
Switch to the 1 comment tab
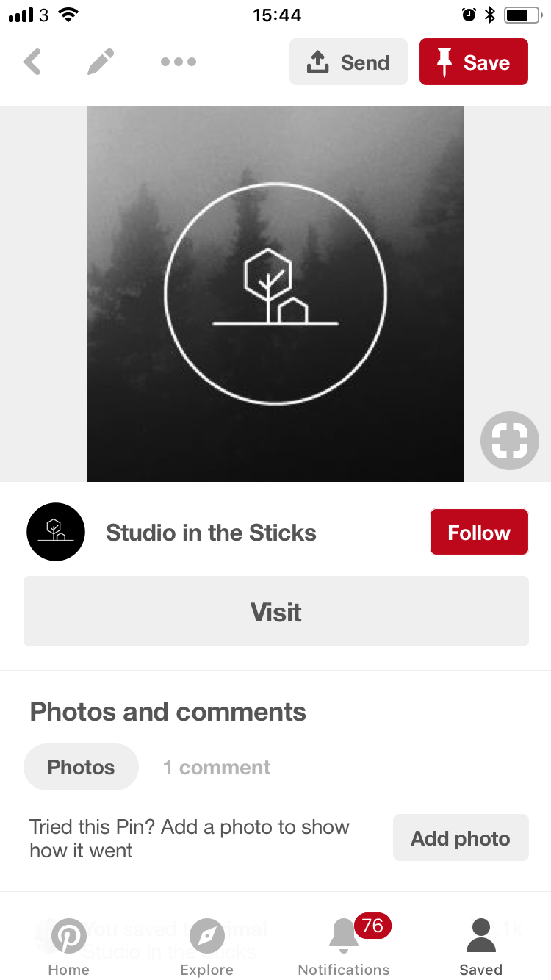pos(217,767)
